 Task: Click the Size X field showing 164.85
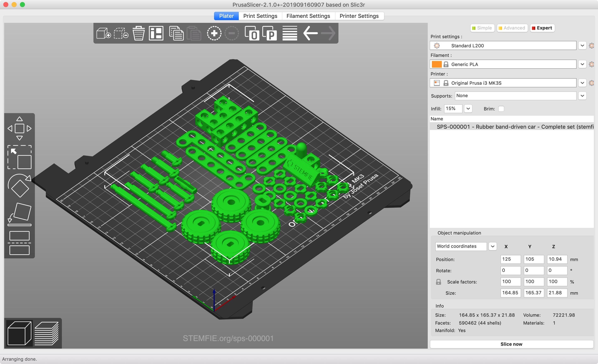point(510,293)
